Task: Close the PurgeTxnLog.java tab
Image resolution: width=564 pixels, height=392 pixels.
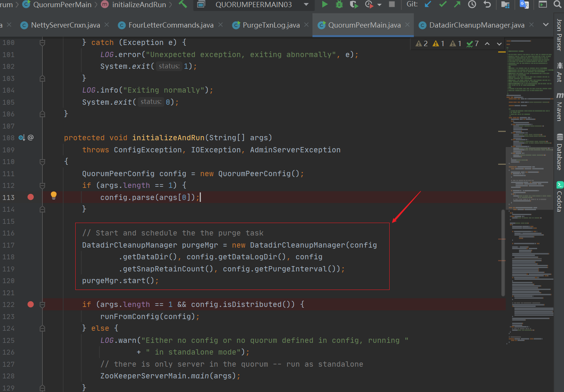Action: click(306, 25)
